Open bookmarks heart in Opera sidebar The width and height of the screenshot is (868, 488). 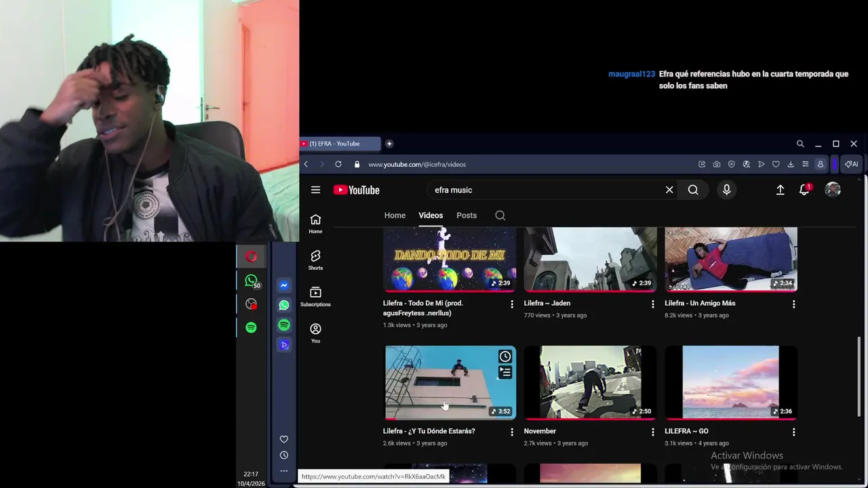[x=284, y=439]
